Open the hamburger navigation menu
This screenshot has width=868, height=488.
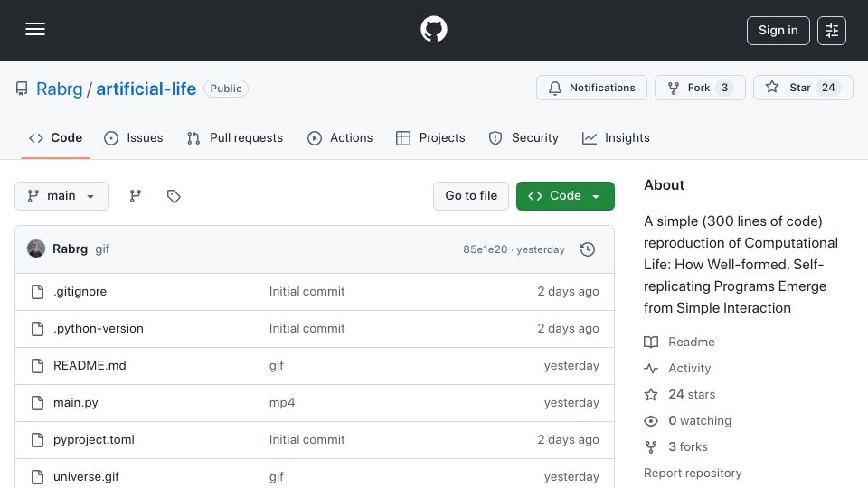[35, 29]
